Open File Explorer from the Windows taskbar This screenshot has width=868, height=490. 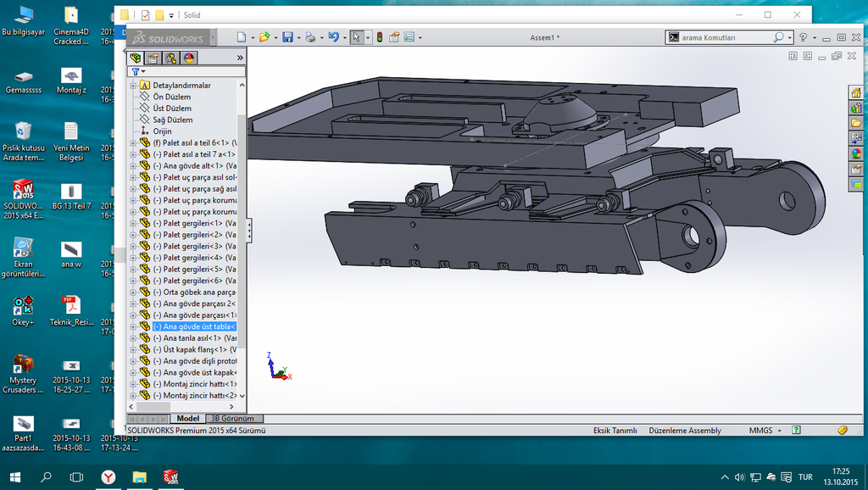139,477
